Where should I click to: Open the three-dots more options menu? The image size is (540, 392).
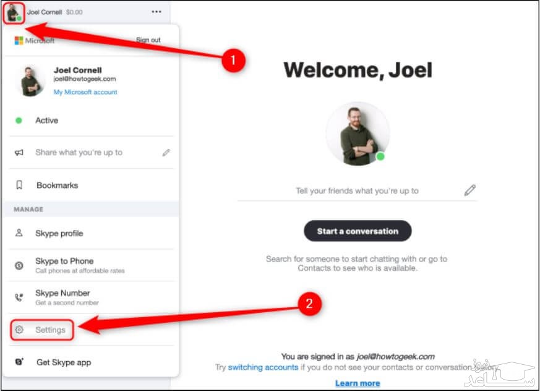(156, 12)
